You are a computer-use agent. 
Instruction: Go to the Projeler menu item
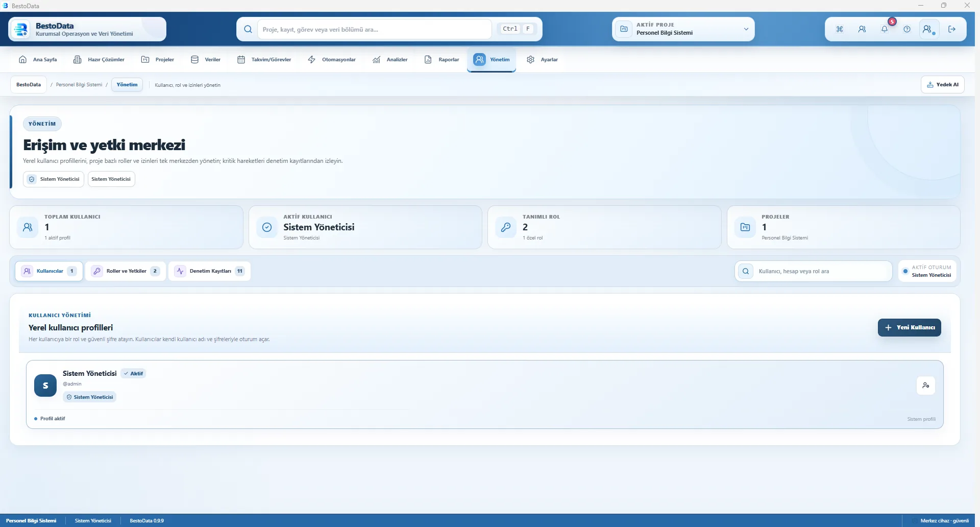(158, 60)
